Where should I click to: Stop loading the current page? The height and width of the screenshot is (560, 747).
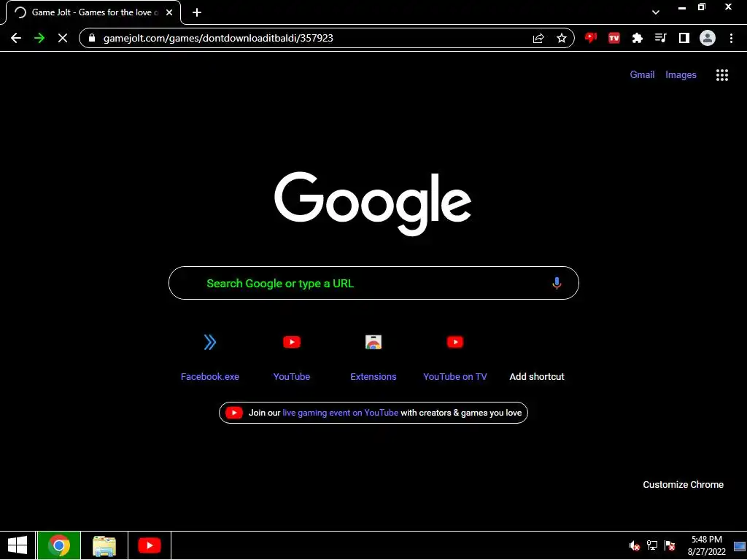(x=63, y=38)
